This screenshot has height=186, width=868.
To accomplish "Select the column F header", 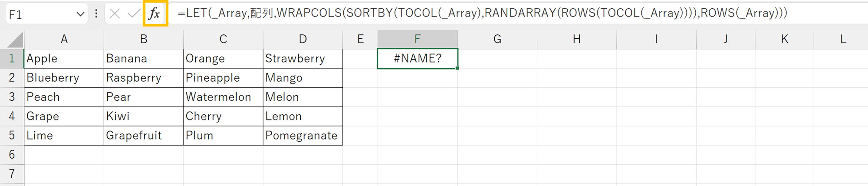I will [417, 39].
